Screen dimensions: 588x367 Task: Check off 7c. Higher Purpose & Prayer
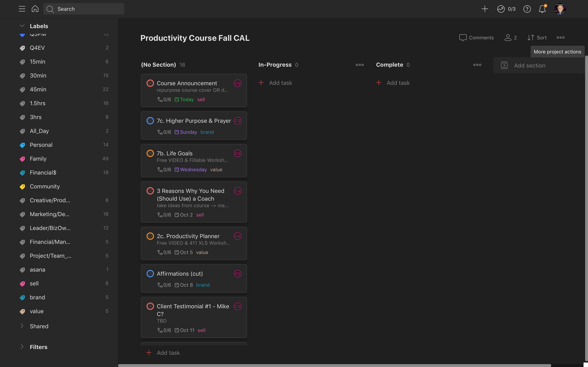click(150, 121)
